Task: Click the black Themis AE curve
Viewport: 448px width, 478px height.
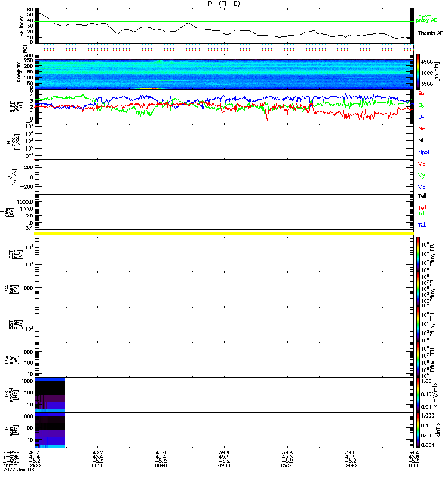Action: (223, 29)
